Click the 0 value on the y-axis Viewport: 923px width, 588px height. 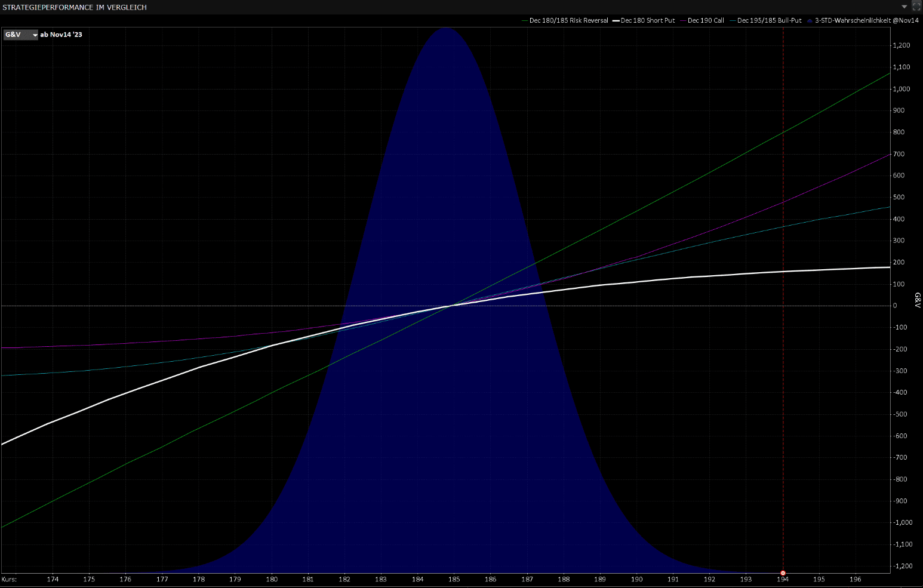(x=895, y=306)
